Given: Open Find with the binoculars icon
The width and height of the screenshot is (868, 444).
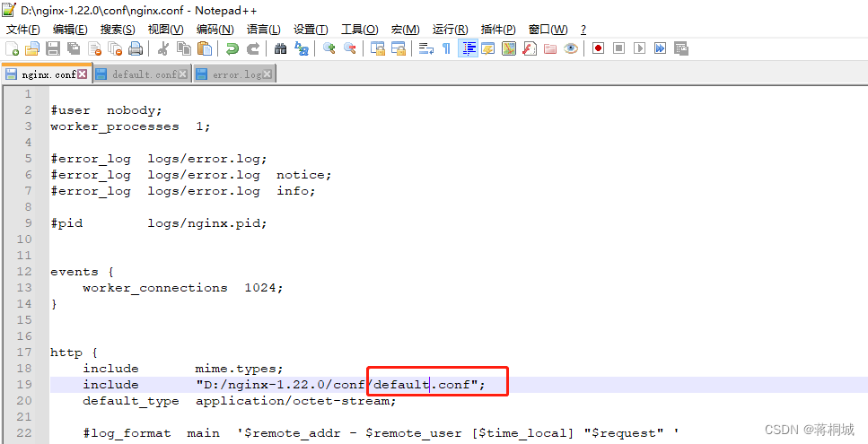Looking at the screenshot, I should click(x=281, y=48).
